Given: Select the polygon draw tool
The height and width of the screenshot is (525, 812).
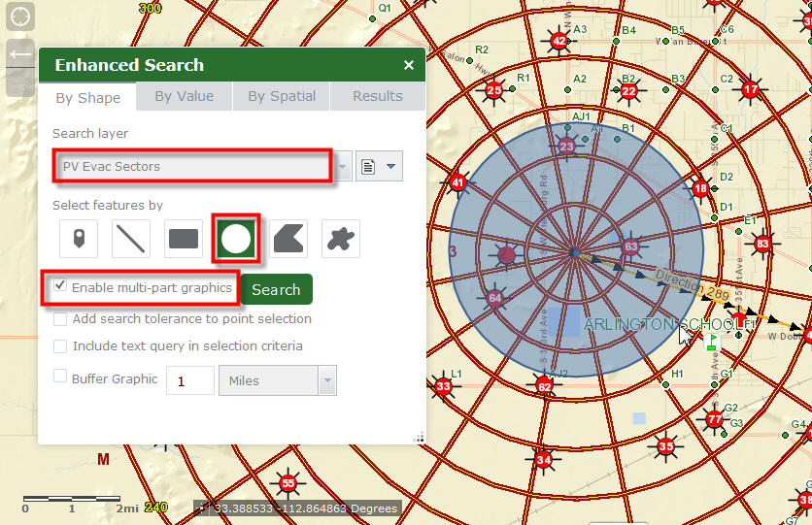Looking at the screenshot, I should point(288,239).
